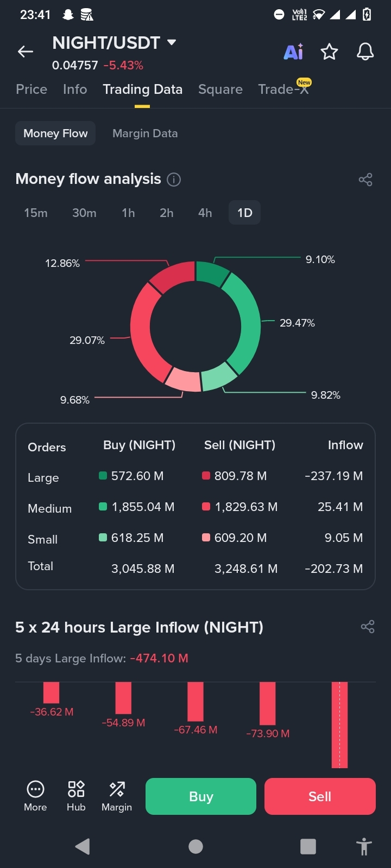Select the 15m time interval
Image resolution: width=391 pixels, height=868 pixels.
[x=36, y=213]
